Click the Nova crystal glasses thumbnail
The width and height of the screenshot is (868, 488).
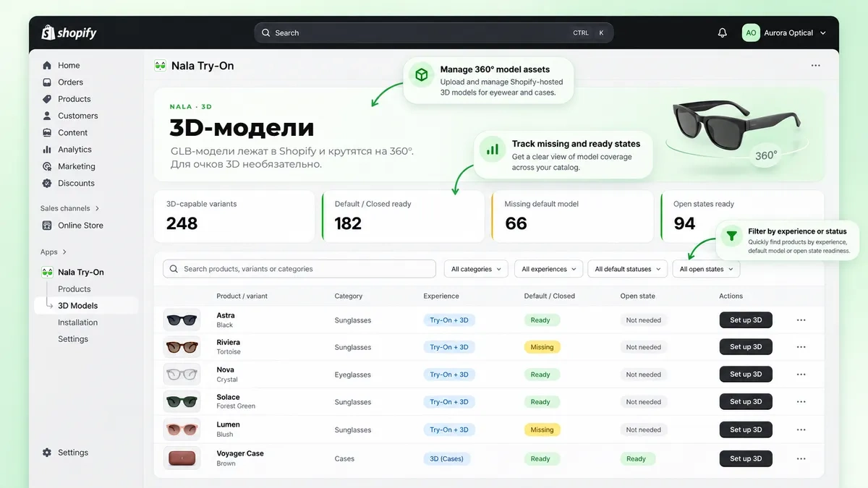[x=182, y=374]
